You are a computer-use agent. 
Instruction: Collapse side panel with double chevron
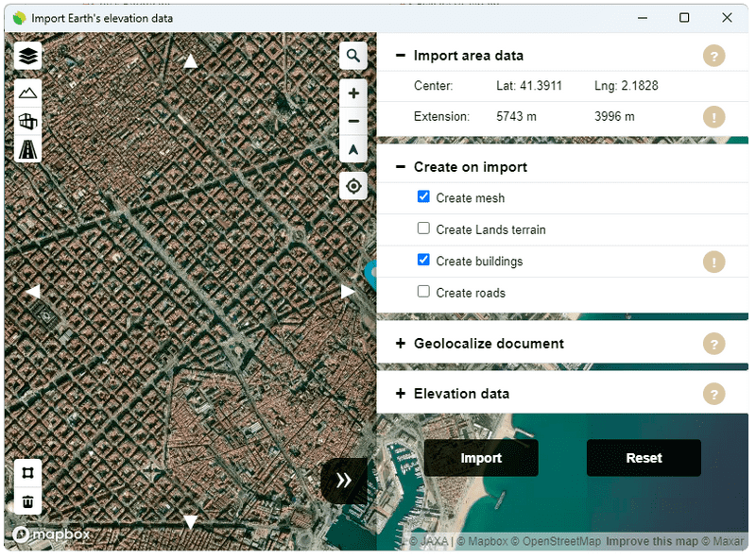pos(344,481)
